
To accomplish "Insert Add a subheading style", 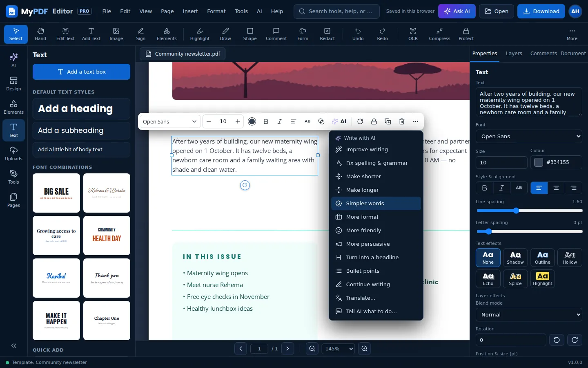I will [81, 130].
